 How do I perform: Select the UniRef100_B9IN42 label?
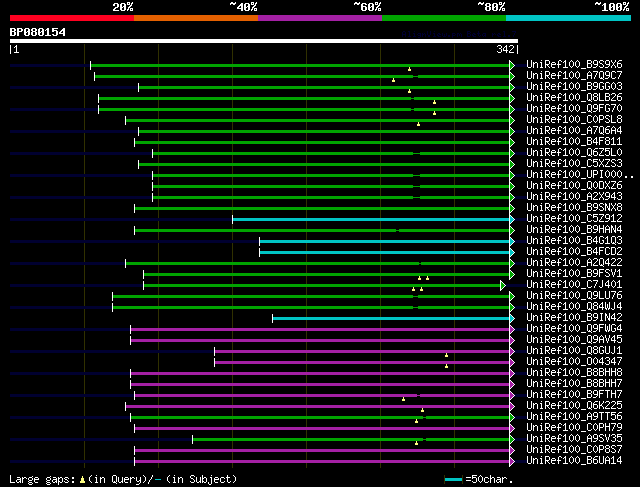coord(574,318)
